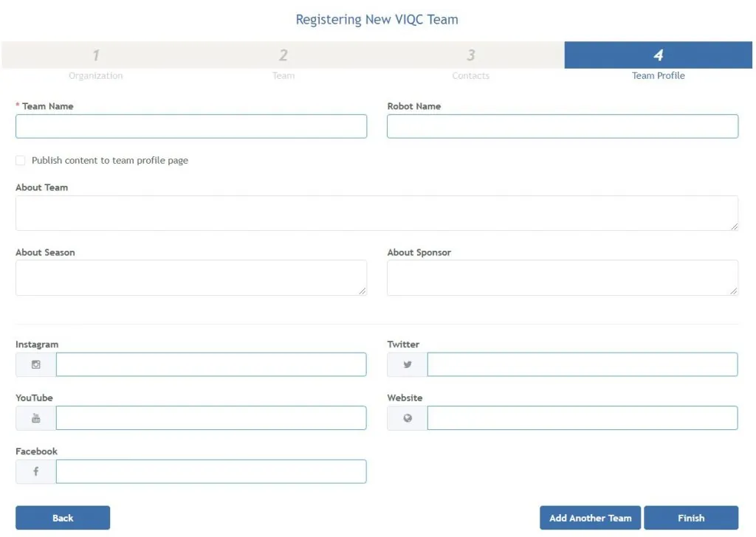Click Add Another Team button
Image resolution: width=756 pixels, height=537 pixels.
(x=590, y=518)
